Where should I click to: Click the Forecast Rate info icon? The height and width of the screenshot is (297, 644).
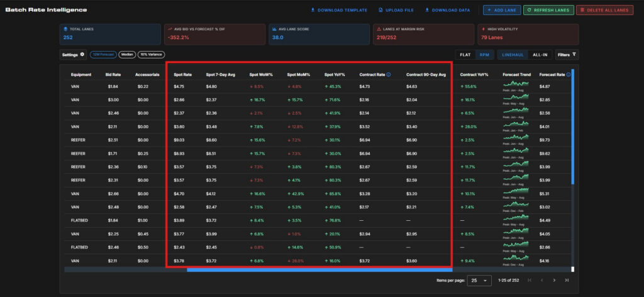click(569, 75)
